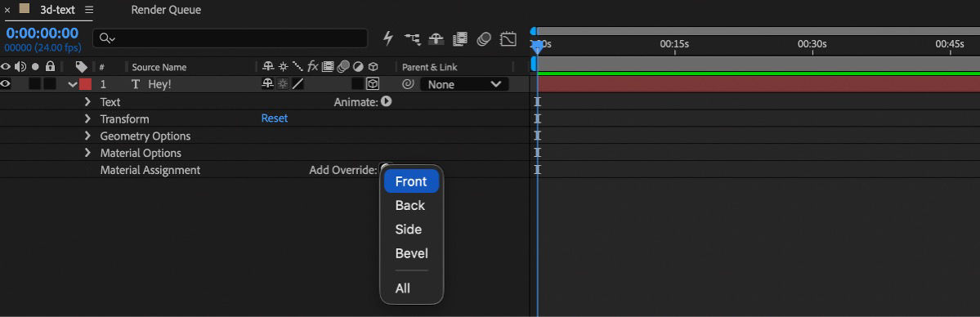This screenshot has width=980, height=317.
Task: Toggle Continuously Rasterize on Hey! layer
Action: click(283, 84)
